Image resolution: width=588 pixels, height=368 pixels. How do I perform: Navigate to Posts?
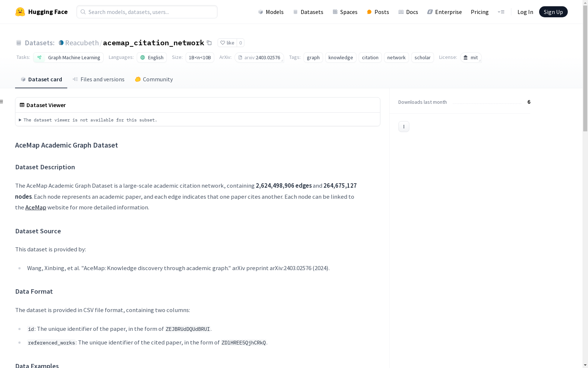pyautogui.click(x=378, y=12)
